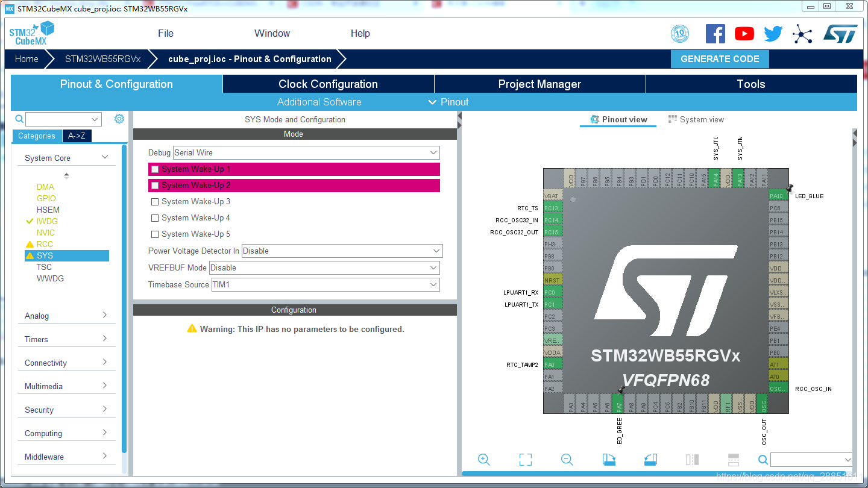Viewport: 868px width, 488px height.
Task: Expand the Connectivity category
Action: pyautogui.click(x=66, y=363)
